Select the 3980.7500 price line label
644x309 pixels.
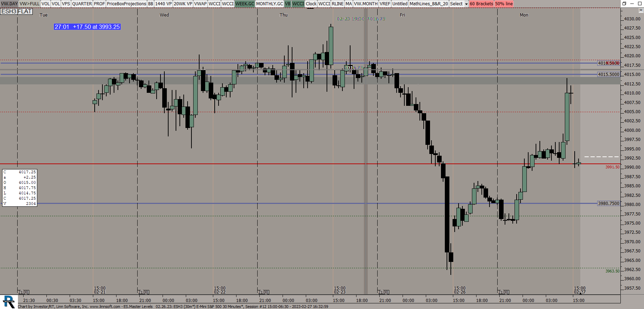pyautogui.click(x=608, y=204)
